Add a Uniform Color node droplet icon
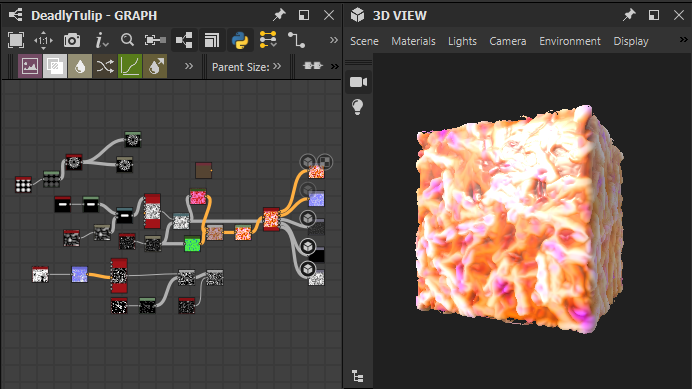 [80, 67]
